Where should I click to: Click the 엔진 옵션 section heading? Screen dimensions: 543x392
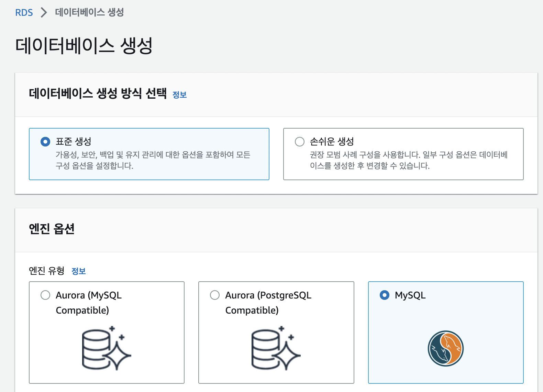coord(52,229)
